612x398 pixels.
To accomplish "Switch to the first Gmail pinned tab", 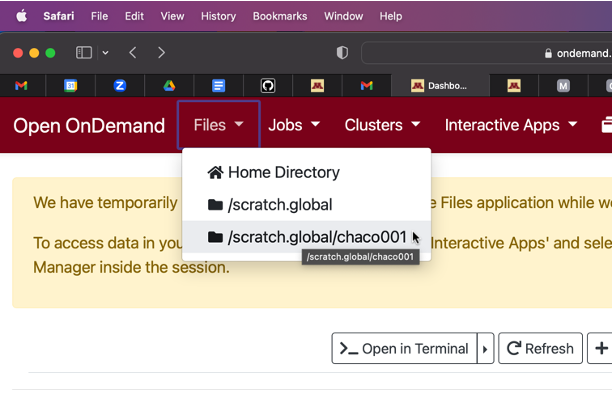I will [x=21, y=85].
